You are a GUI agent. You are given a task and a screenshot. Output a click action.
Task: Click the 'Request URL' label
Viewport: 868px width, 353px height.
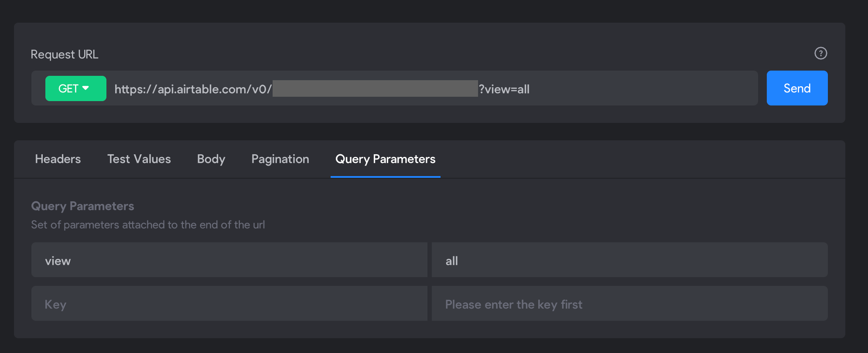coord(65,54)
